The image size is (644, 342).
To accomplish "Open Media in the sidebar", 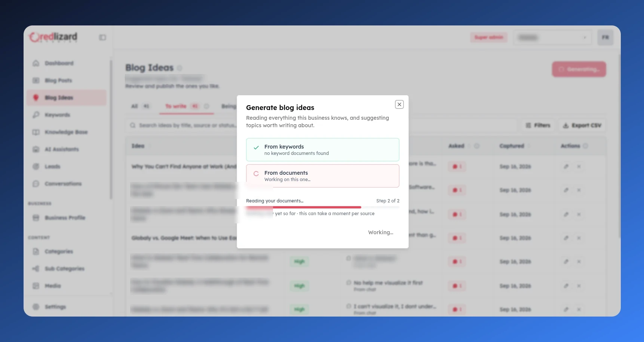I will pyautogui.click(x=67, y=286).
